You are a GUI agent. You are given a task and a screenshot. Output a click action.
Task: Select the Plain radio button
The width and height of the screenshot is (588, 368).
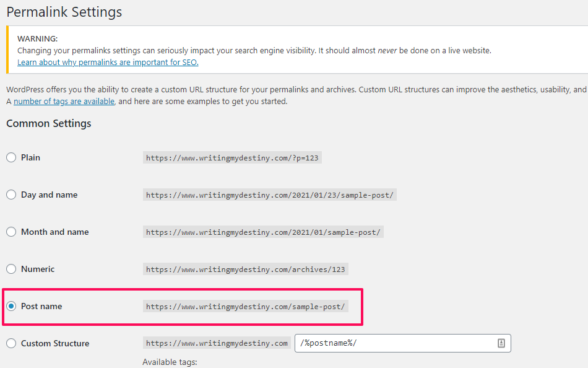11,157
